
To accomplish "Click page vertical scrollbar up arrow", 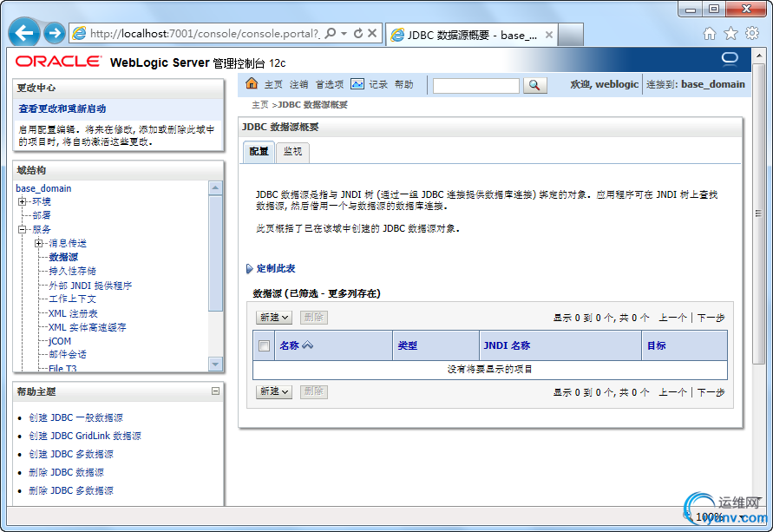I will tap(759, 56).
